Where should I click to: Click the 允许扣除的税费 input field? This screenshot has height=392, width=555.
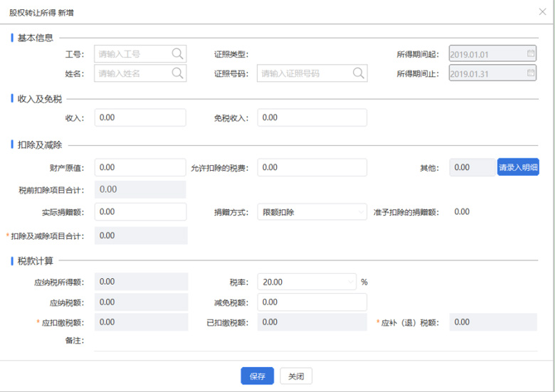312,167
